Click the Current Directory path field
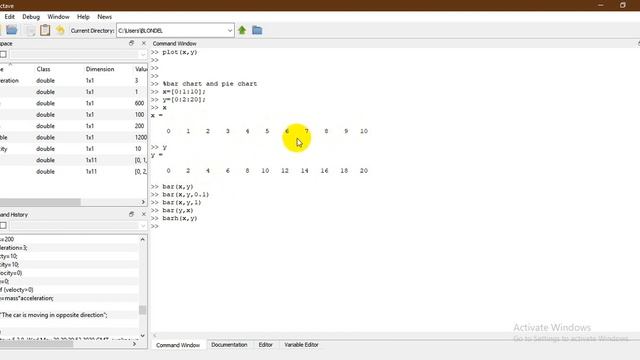The width and height of the screenshot is (640, 360). [171, 31]
